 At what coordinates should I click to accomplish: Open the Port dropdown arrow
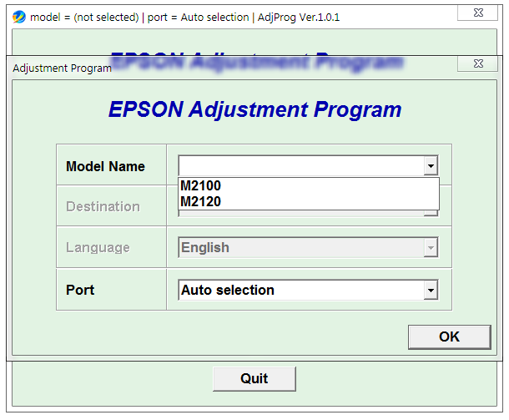[x=431, y=290]
